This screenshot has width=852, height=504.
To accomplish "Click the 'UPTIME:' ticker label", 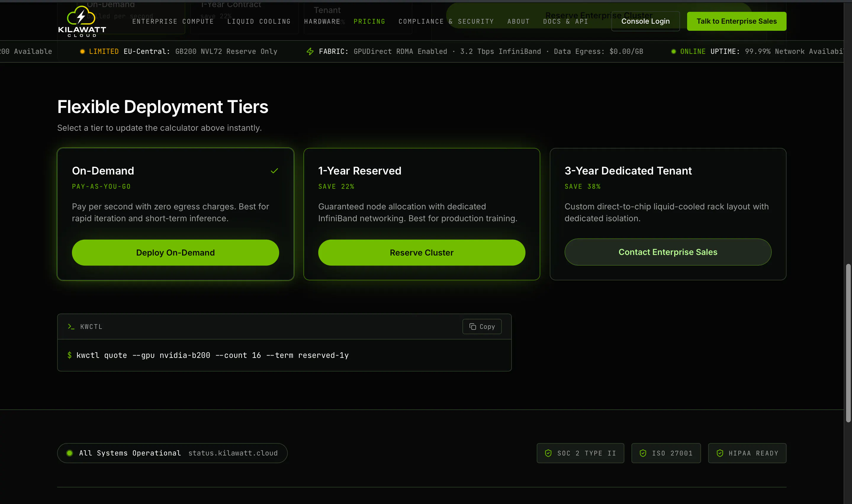I will [725, 51].
